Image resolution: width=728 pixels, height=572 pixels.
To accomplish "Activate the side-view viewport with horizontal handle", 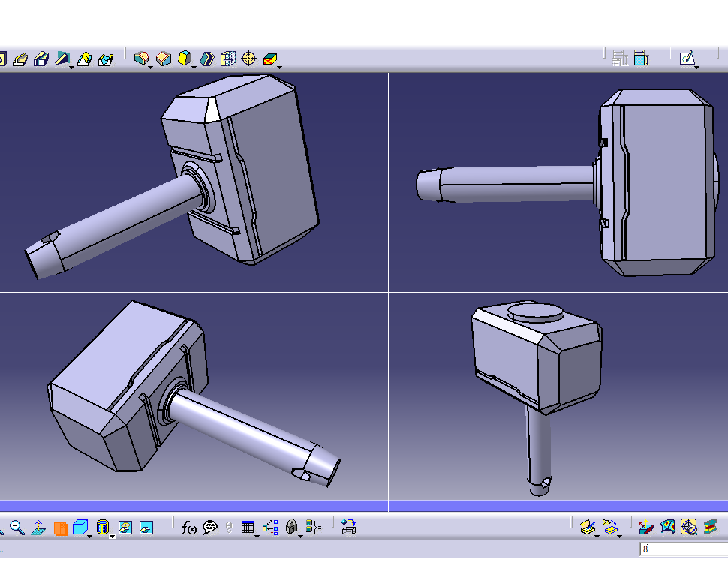I will pos(558,182).
